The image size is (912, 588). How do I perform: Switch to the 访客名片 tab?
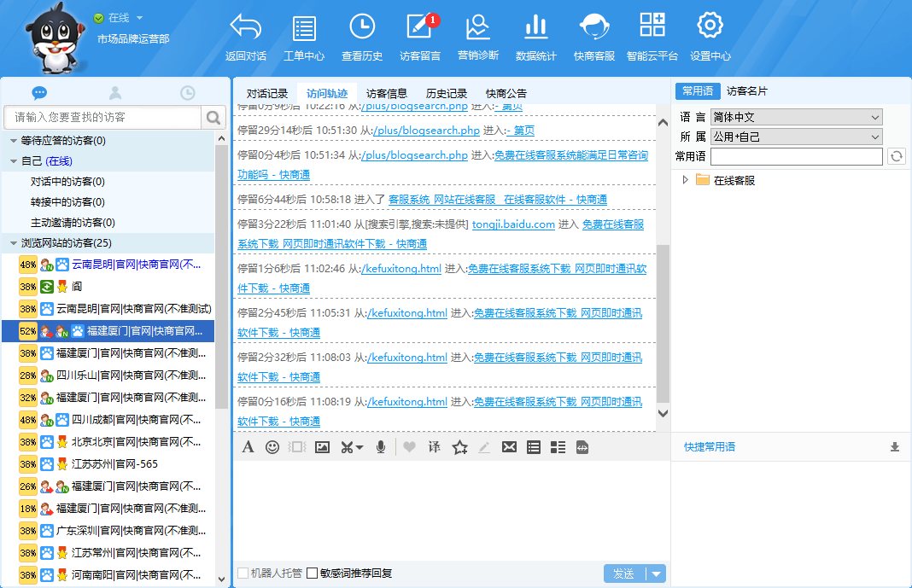747,91
